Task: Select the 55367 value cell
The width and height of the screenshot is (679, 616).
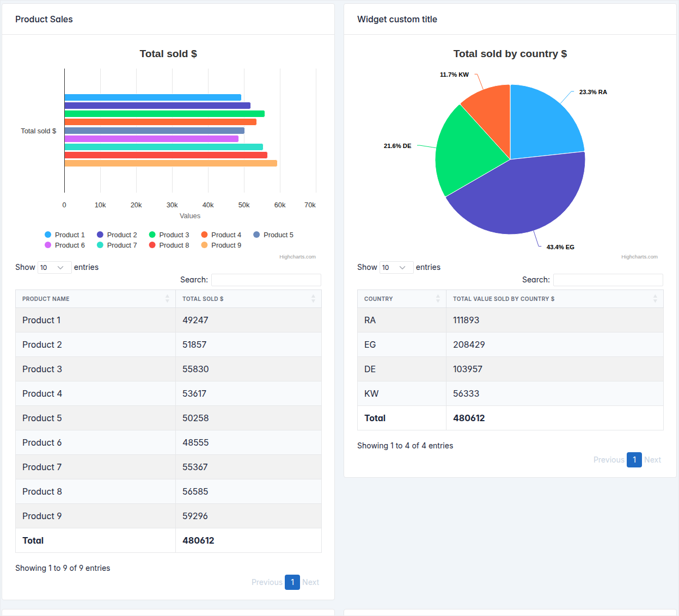Action: click(248, 467)
